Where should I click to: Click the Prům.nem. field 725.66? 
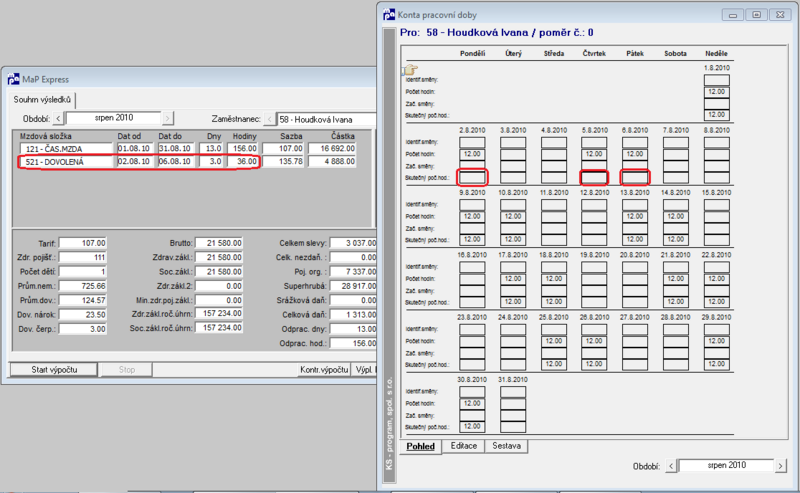[x=83, y=286]
